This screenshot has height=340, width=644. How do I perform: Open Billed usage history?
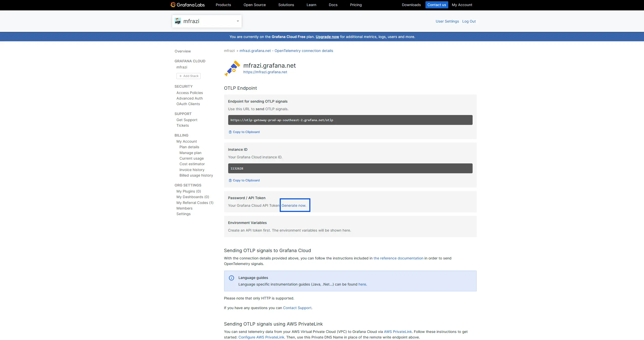point(196,175)
